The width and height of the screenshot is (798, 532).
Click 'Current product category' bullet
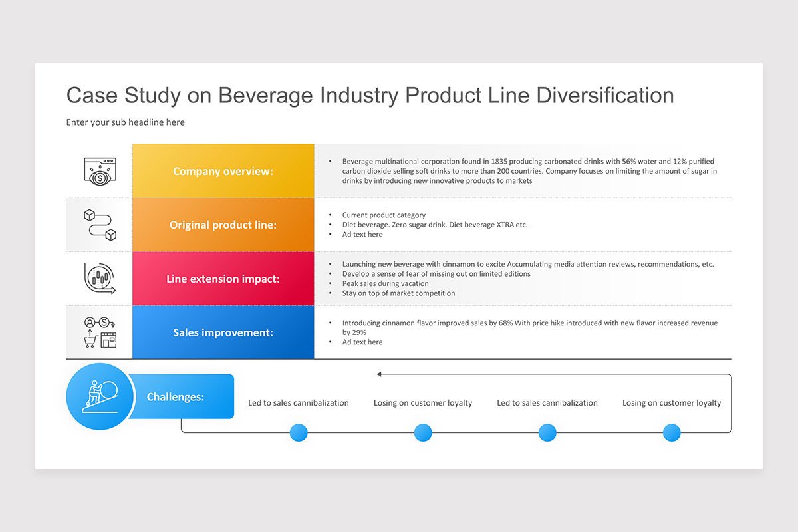click(384, 215)
